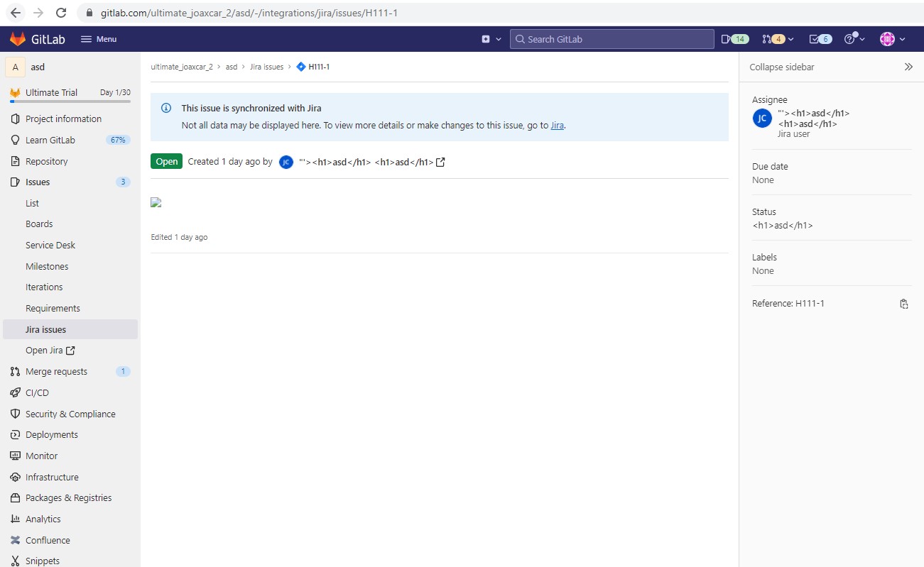The height and width of the screenshot is (567, 924).
Task: Open the user avatar profile dropdown
Action: point(892,39)
